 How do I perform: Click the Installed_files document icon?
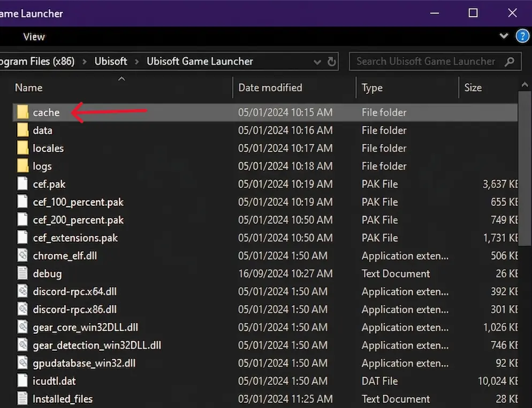(x=22, y=399)
